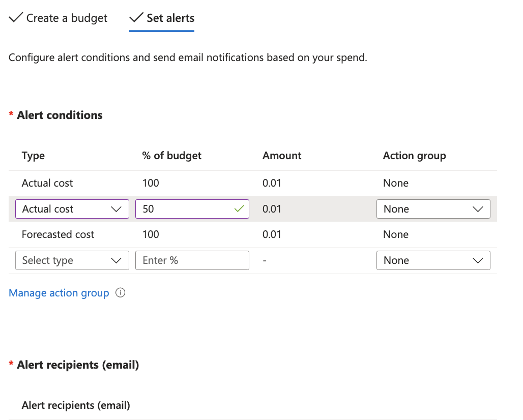This screenshot has height=420, width=523.
Task: Open the Select type dropdown
Action: click(x=72, y=260)
